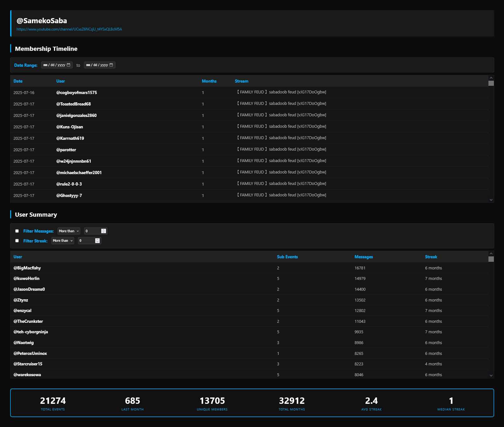Click the 32912 Total Months stat
The height and width of the screenshot is (427, 504).
(292, 403)
